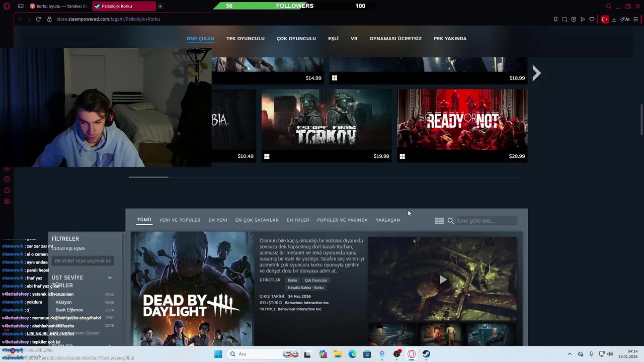Open the Opera menu logo
The width and height of the screenshot is (644, 362).
click(7, 6)
